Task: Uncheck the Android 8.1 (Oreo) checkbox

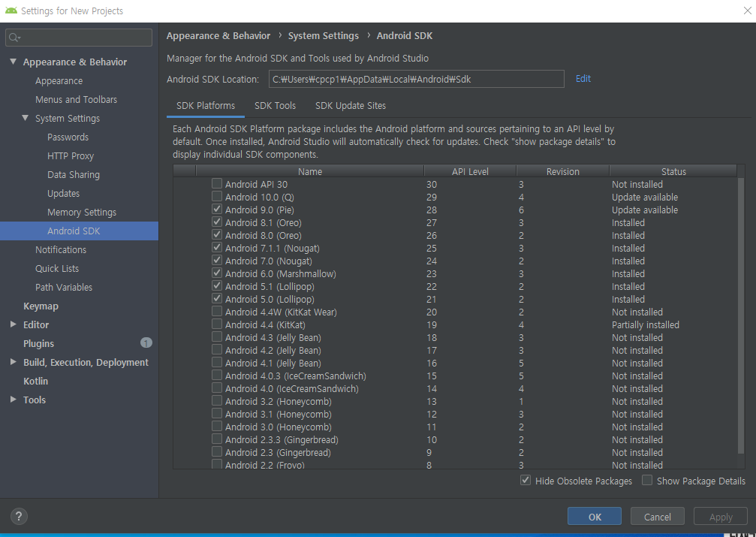Action: [217, 222]
